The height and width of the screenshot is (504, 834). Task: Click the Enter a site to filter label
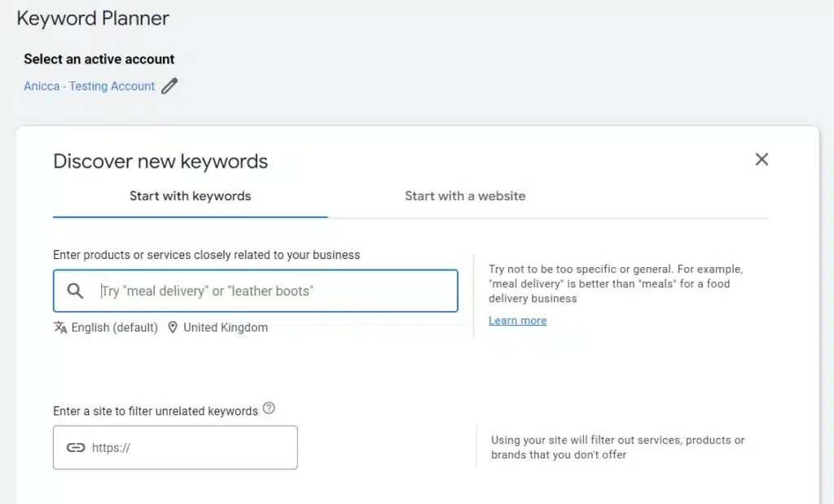(156, 411)
